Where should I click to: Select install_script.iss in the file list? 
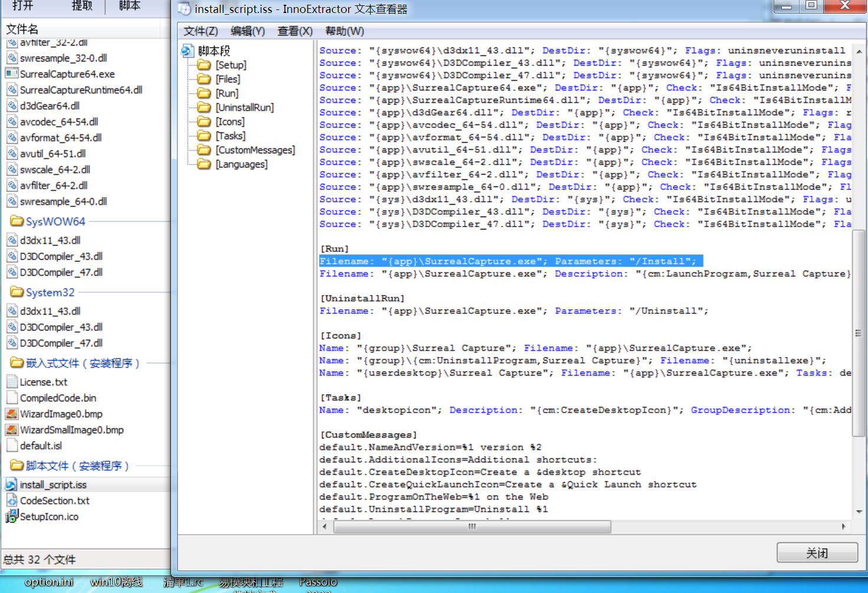(x=53, y=485)
